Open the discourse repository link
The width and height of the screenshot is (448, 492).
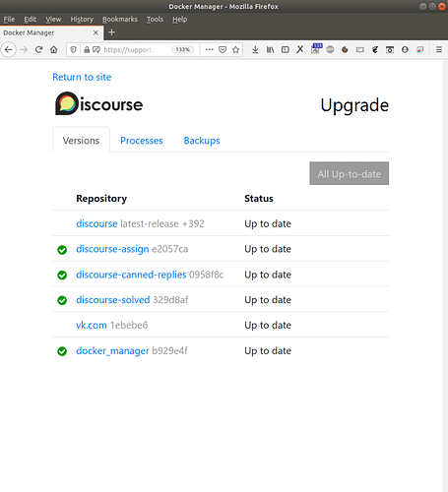click(x=96, y=223)
